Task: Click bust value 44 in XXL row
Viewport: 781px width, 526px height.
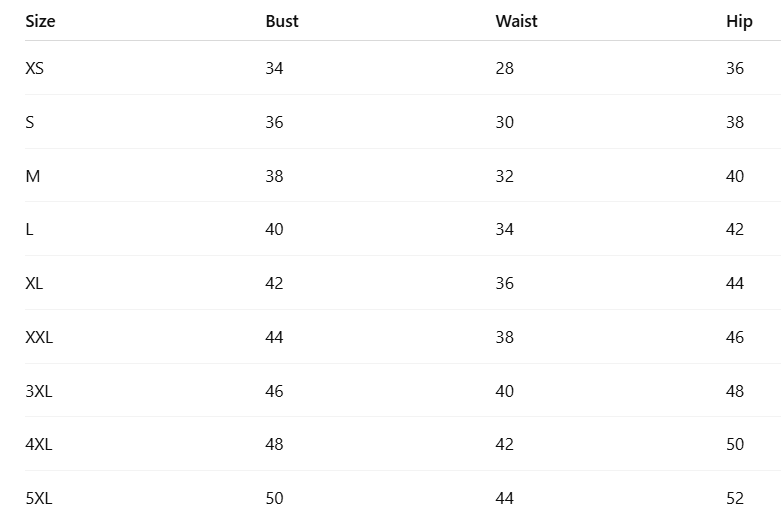Action: (274, 337)
